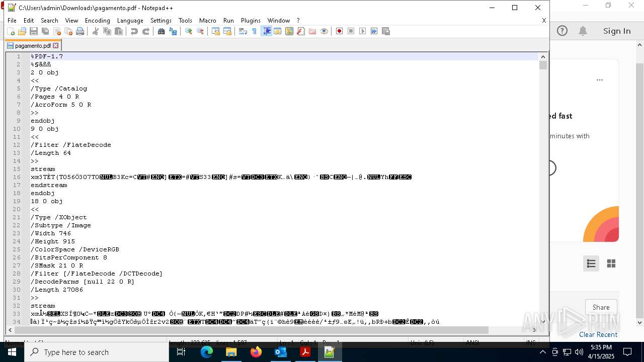The image size is (644, 362).
Task: Click Clear Recent link in Acrobat
Action: [598, 334]
